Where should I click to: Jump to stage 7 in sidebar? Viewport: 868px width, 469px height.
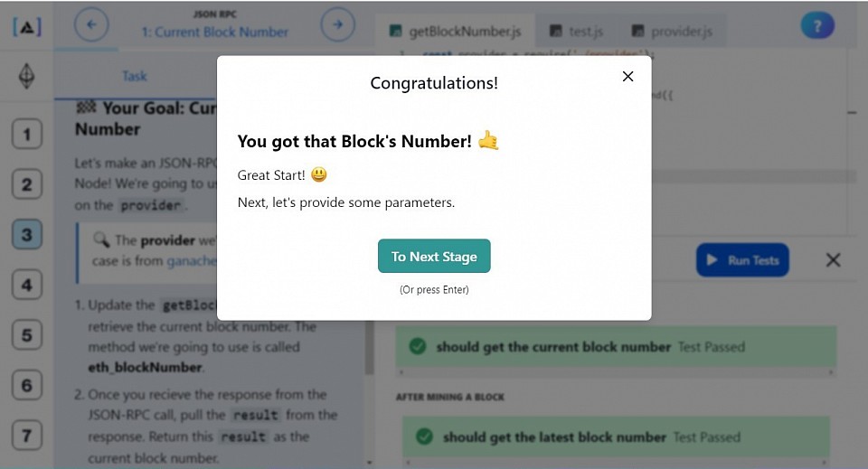[x=26, y=436]
